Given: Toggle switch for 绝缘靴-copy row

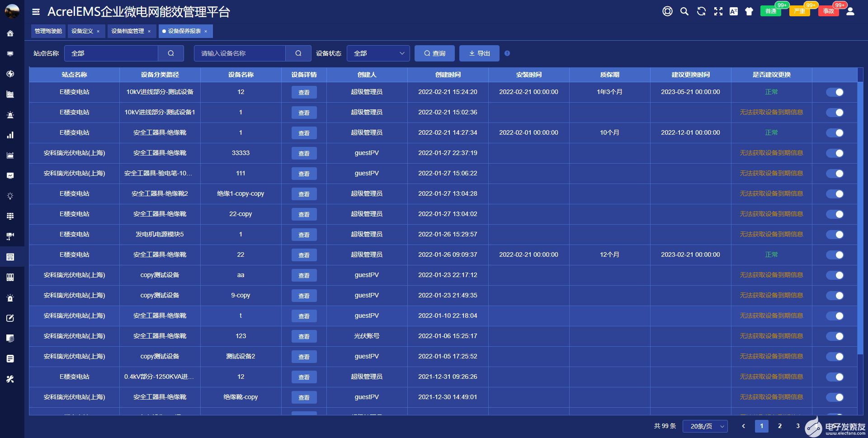Looking at the screenshot, I should point(835,397).
